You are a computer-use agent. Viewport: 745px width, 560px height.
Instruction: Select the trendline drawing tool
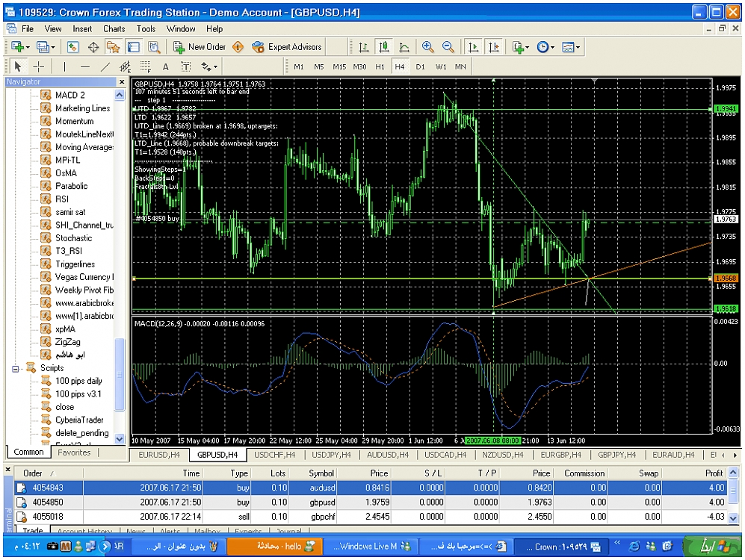105,66
